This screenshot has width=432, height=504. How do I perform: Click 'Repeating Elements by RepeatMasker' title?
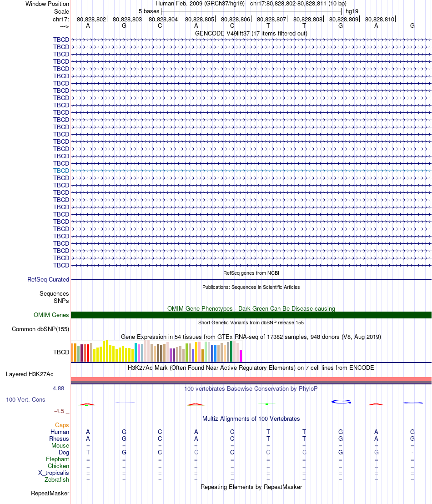[x=251, y=487]
